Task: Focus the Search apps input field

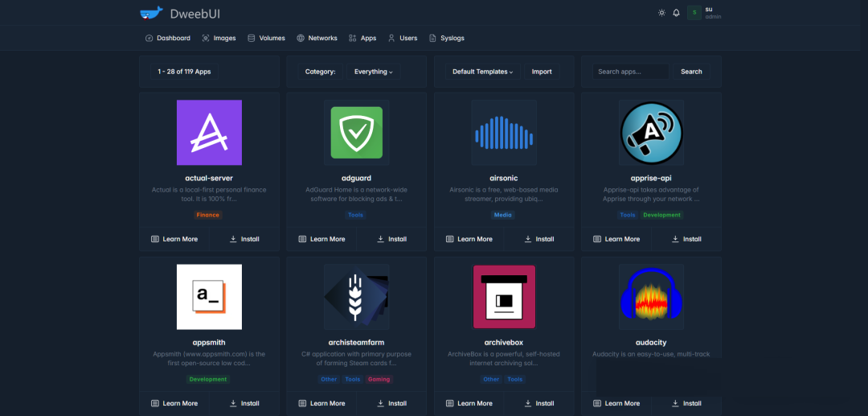Action: tap(631, 72)
